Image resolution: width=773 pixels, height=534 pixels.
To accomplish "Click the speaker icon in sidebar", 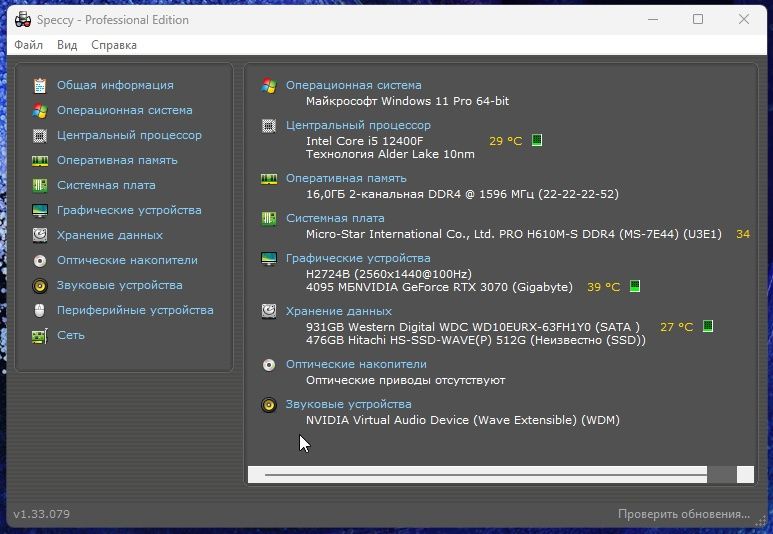I will click(40, 285).
